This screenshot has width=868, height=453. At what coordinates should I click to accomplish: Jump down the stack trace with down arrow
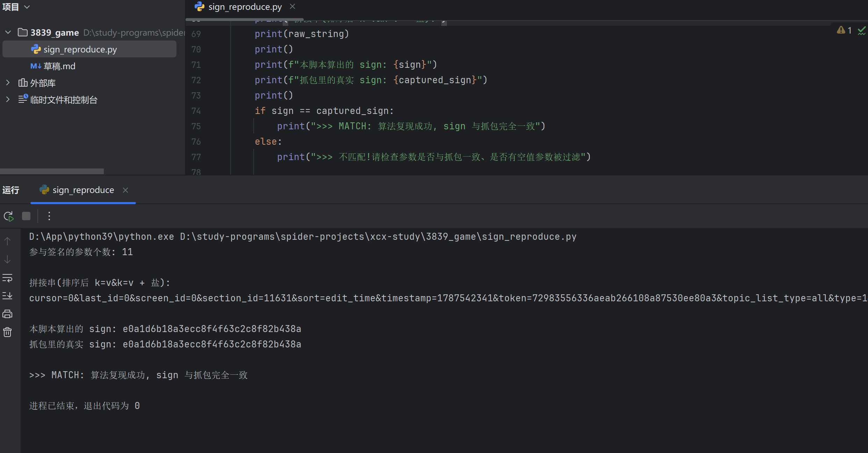tap(7, 260)
